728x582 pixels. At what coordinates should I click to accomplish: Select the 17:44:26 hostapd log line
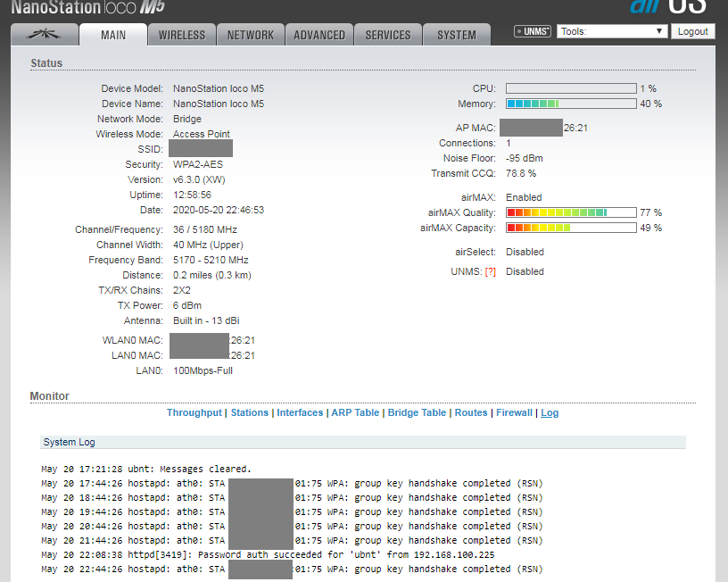(x=292, y=483)
